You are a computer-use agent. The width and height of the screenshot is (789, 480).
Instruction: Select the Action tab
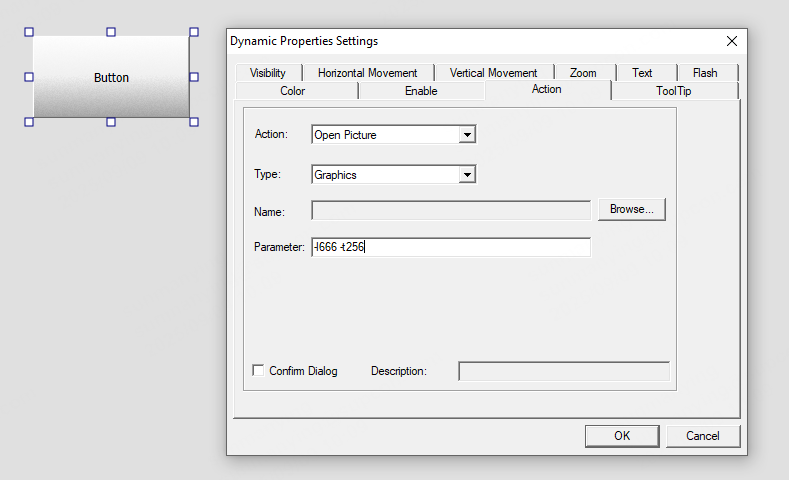(x=546, y=90)
